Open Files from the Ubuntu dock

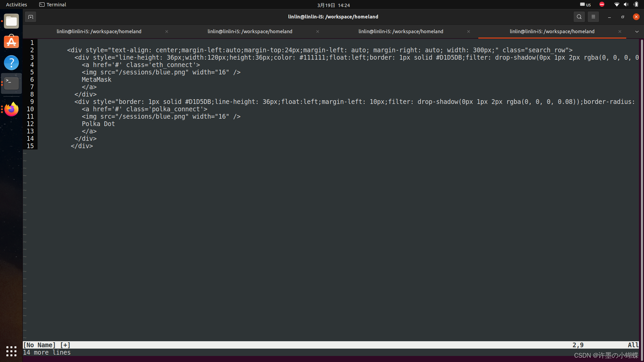pyautogui.click(x=11, y=21)
